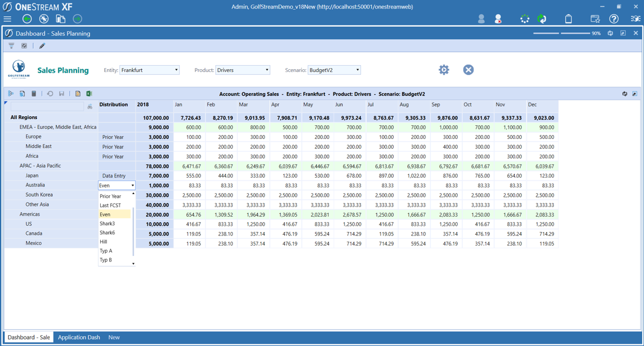Image resolution: width=644 pixels, height=346 pixels.
Task: Click the search field above All Regions
Action: [47, 106]
